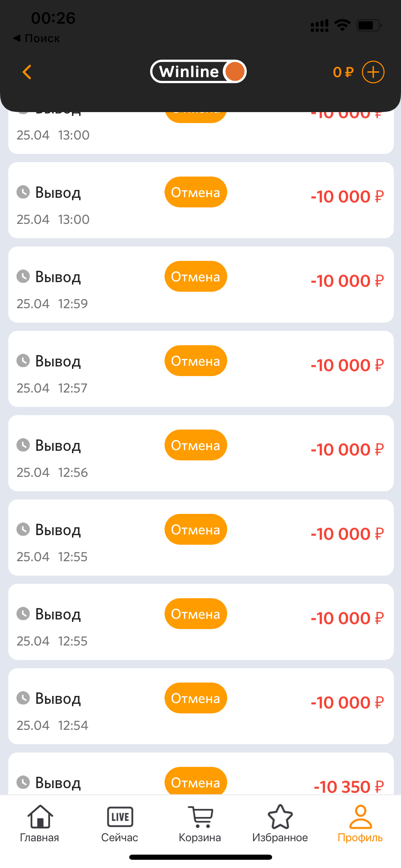Tap the orange back arrow
The image size is (401, 868).
pos(27,72)
